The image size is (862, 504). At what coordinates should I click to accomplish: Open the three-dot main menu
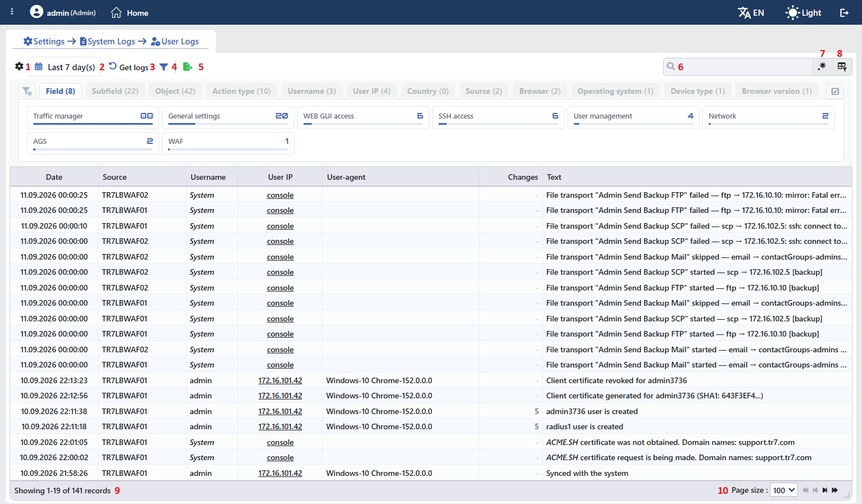click(12, 12)
